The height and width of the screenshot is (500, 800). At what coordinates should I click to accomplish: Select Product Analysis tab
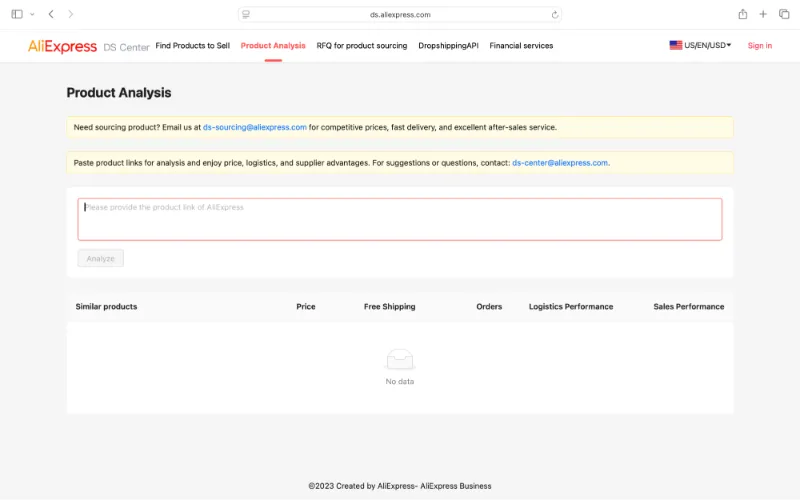273,45
